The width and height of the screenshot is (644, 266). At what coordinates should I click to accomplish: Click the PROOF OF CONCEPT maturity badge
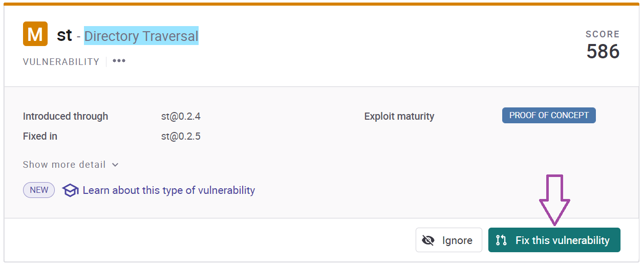tap(549, 116)
